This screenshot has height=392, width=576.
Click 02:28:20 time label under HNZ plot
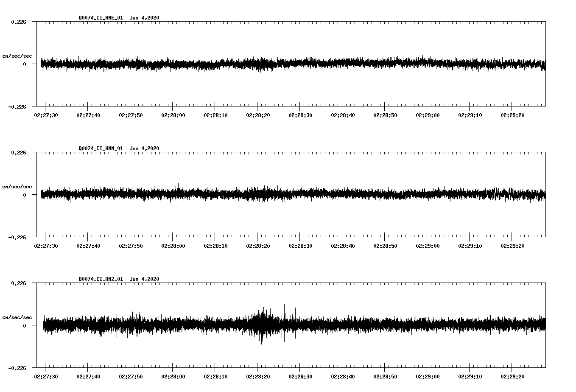pyautogui.click(x=258, y=376)
